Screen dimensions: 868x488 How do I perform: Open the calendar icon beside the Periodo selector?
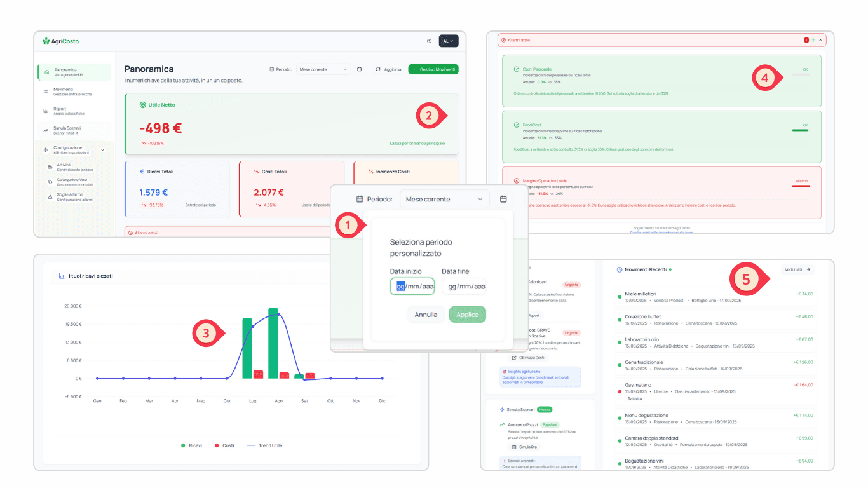pos(504,199)
